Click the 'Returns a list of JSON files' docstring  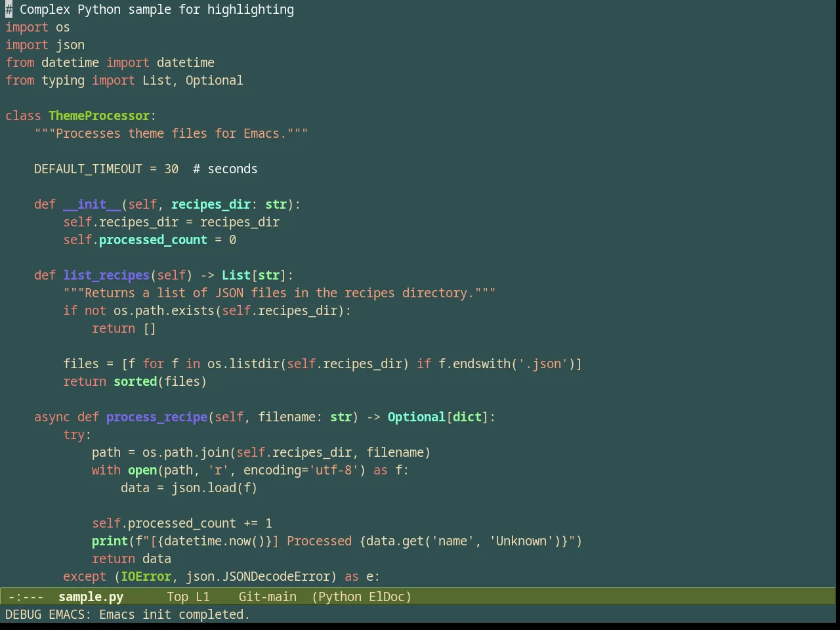point(280,293)
